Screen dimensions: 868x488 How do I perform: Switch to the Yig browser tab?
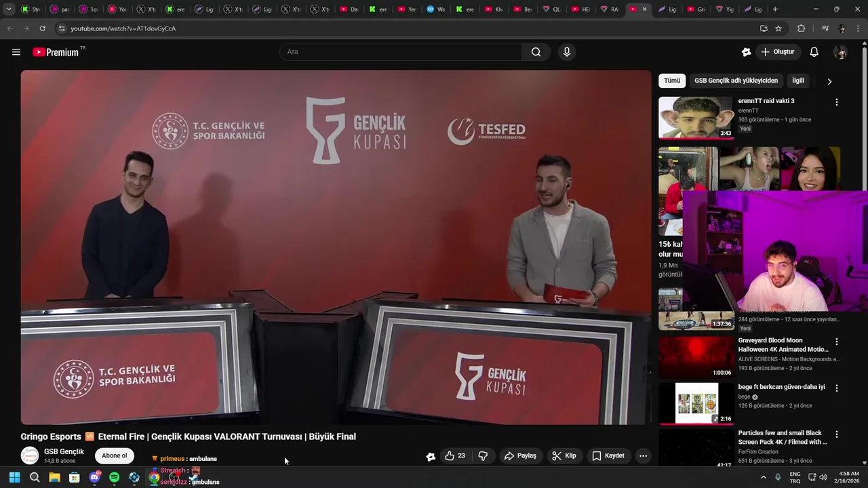724,9
